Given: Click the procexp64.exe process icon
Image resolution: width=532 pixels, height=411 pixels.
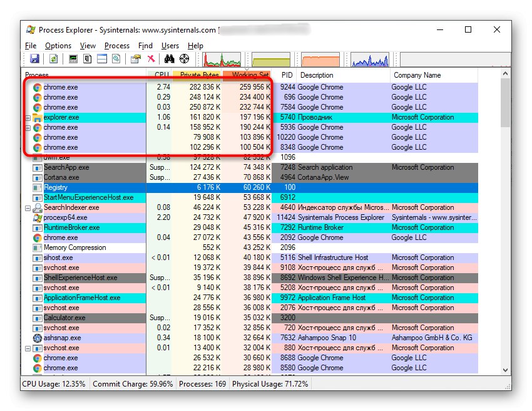Looking at the screenshot, I should tap(38, 218).
